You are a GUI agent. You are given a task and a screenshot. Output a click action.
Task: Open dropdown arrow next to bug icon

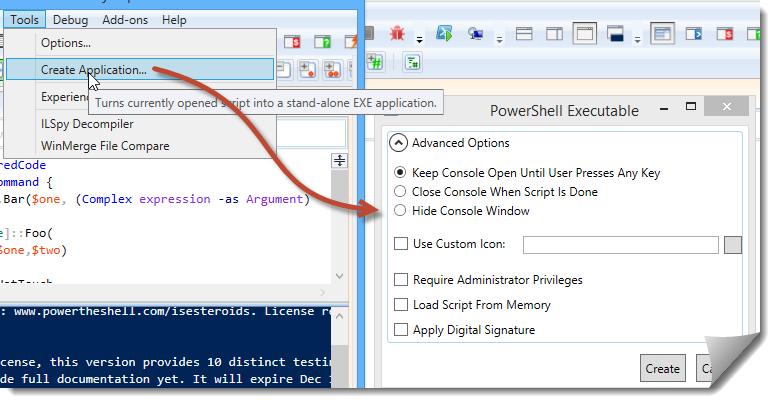coord(418,38)
